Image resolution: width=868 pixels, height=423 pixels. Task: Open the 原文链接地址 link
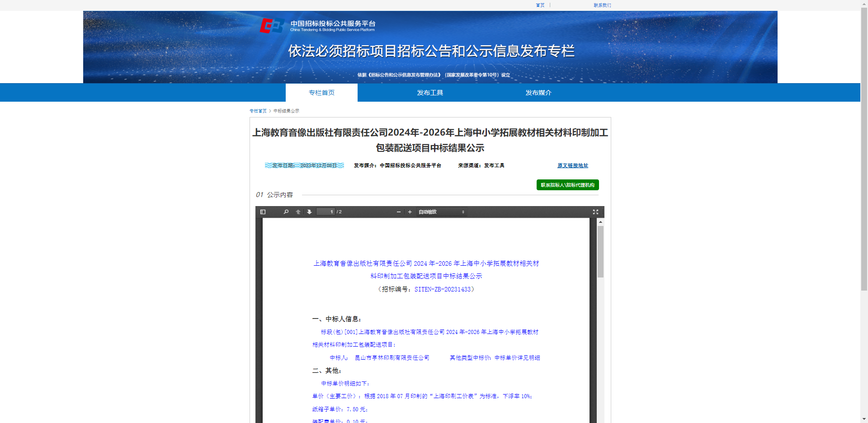pyautogui.click(x=573, y=166)
